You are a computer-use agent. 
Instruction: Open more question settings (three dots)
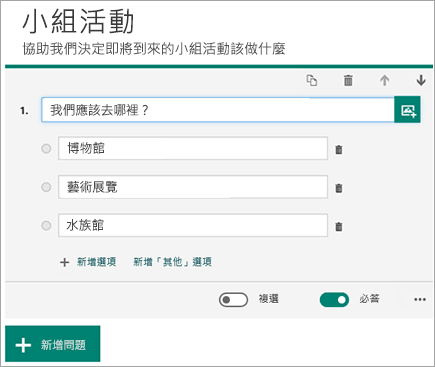coord(420,299)
